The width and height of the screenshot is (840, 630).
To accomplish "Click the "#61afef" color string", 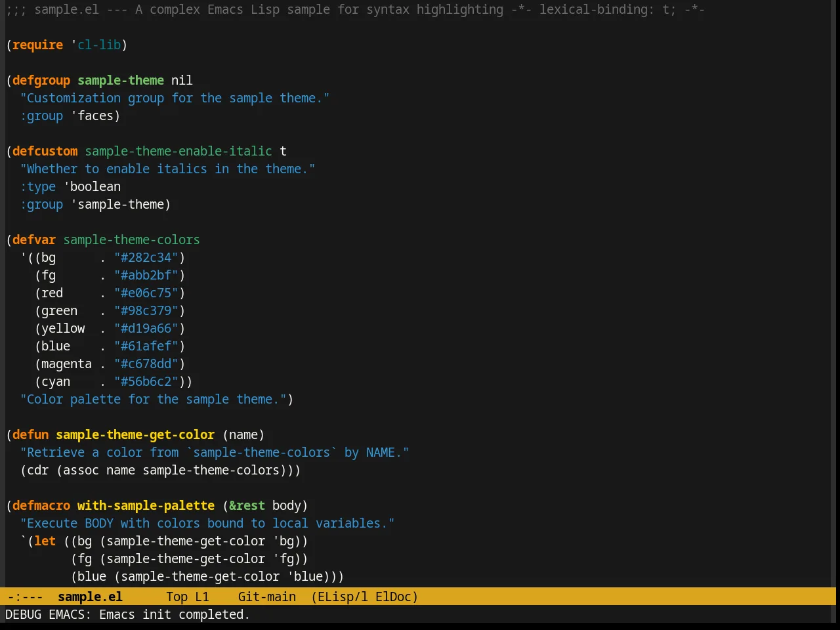I will pyautogui.click(x=146, y=346).
